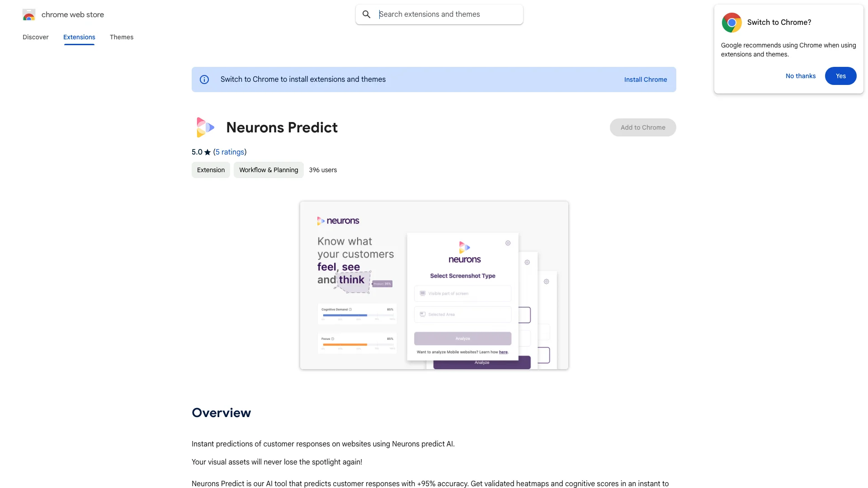868x488 pixels.
Task: Click the No thanks button in popup
Action: [801, 75]
